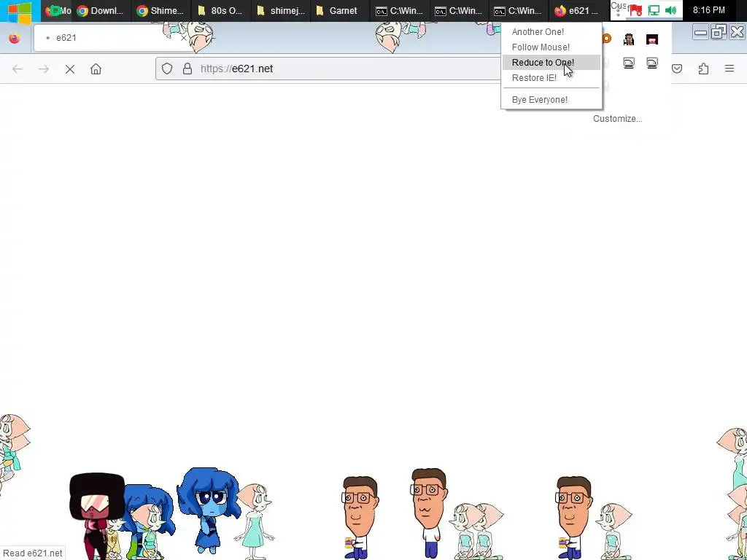Click the Firefox logo button beside tabs
Screen dimensions: 747x560
coord(15,38)
